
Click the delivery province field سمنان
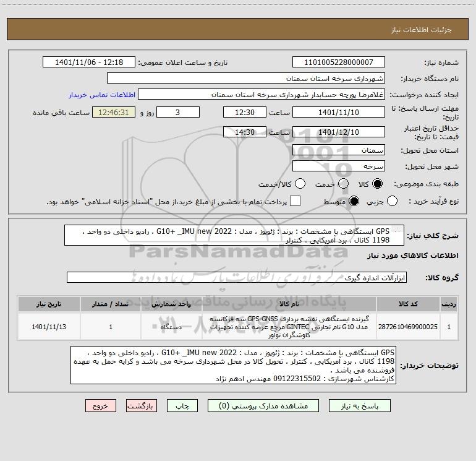click(x=339, y=150)
